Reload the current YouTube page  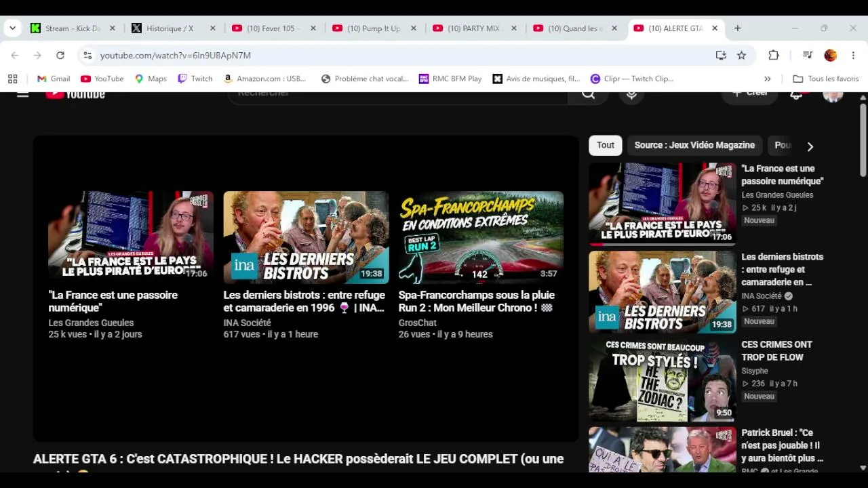click(60, 56)
